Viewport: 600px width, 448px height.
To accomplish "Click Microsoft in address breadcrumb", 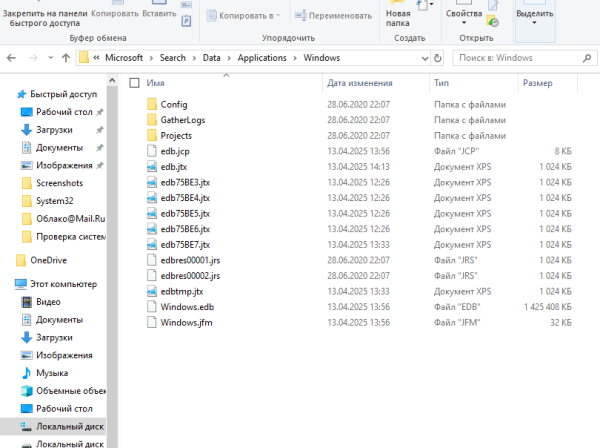I will pyautogui.click(x=124, y=58).
